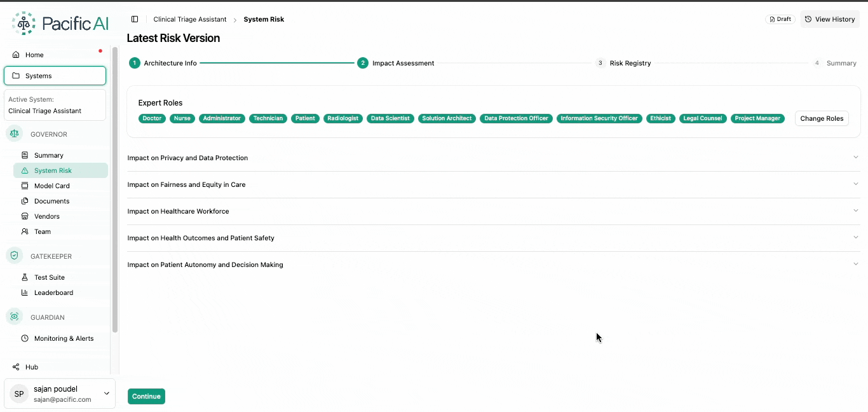The width and height of the screenshot is (868, 412).
Task: Open Hub in the sidebar
Action: (x=55, y=367)
